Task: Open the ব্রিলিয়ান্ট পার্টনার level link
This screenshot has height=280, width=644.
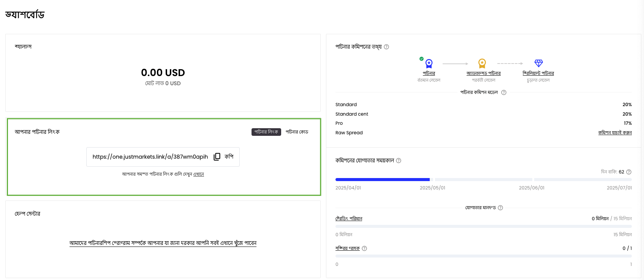Action: pyautogui.click(x=538, y=73)
